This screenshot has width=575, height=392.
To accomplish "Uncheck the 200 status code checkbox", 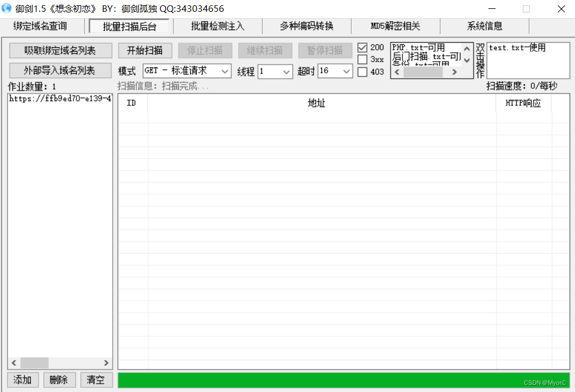I will pos(363,47).
